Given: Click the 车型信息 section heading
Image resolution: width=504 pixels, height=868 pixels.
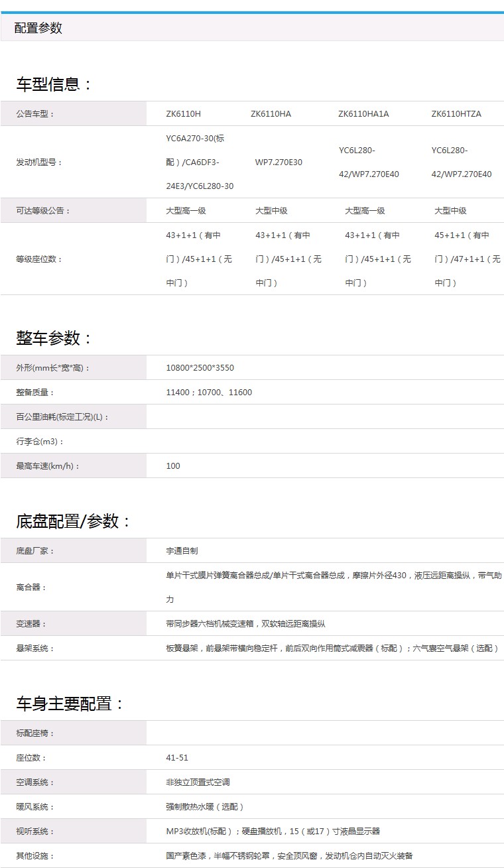Looking at the screenshot, I should (54, 84).
